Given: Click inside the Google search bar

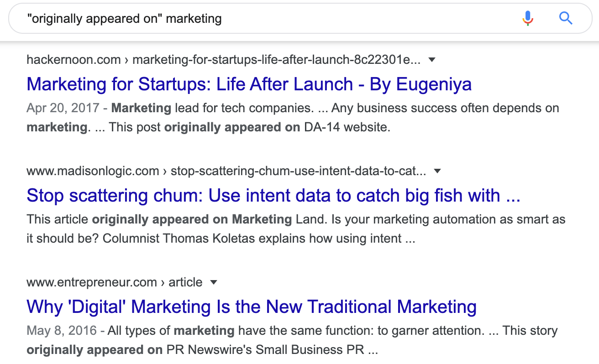Looking at the screenshot, I should [274, 18].
